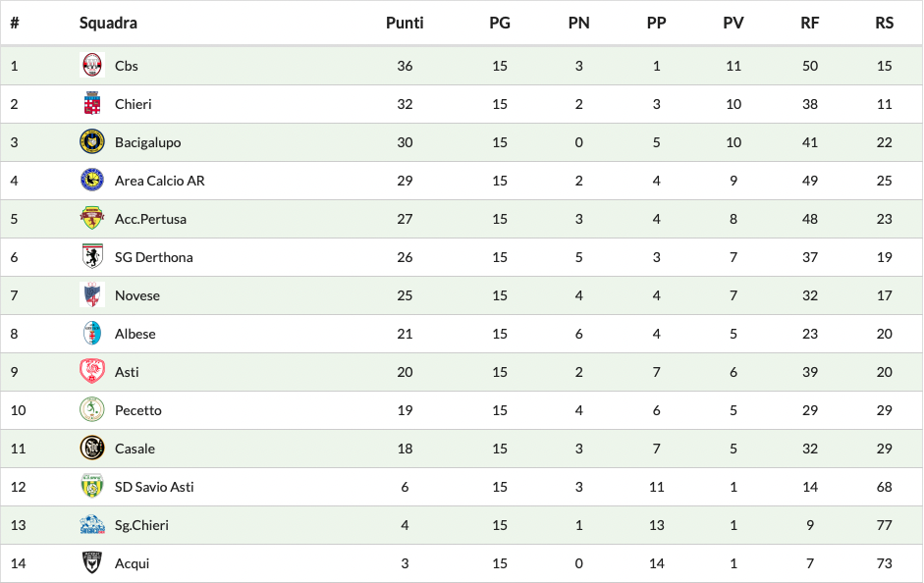Click the Asti club crest
This screenshot has width=924, height=583.
pos(92,372)
